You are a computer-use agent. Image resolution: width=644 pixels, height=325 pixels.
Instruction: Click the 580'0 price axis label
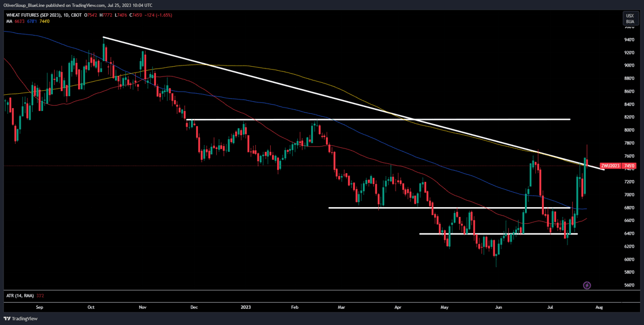click(630, 273)
